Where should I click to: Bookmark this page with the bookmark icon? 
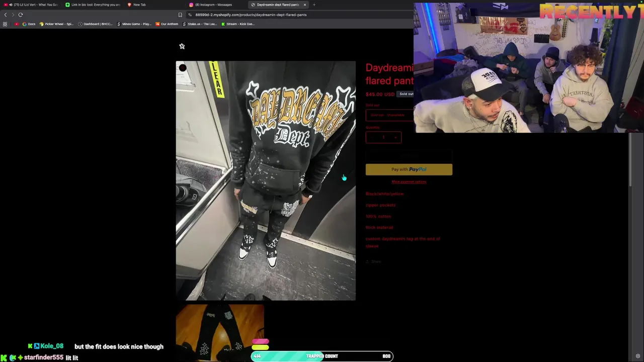pyautogui.click(x=180, y=15)
